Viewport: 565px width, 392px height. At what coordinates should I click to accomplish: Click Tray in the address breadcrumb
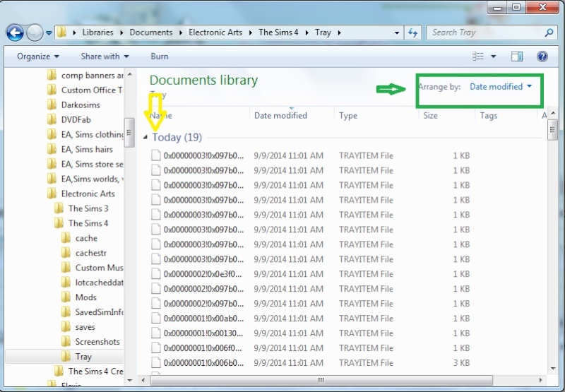click(323, 32)
